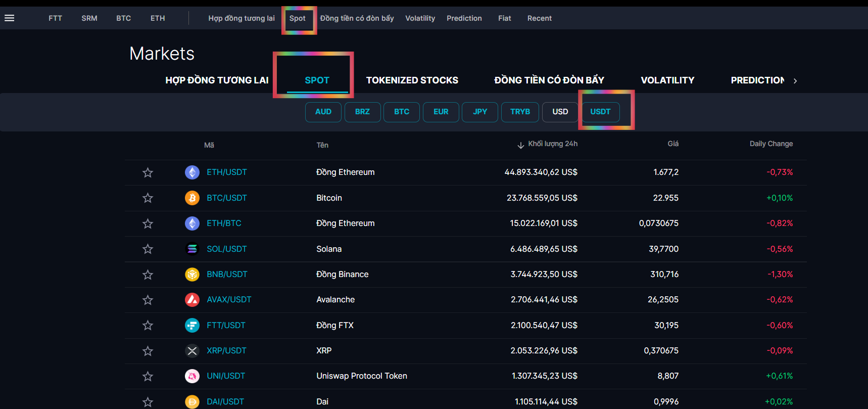This screenshot has height=409, width=868.
Task: Star the SOL/USDT market
Action: [x=148, y=249]
